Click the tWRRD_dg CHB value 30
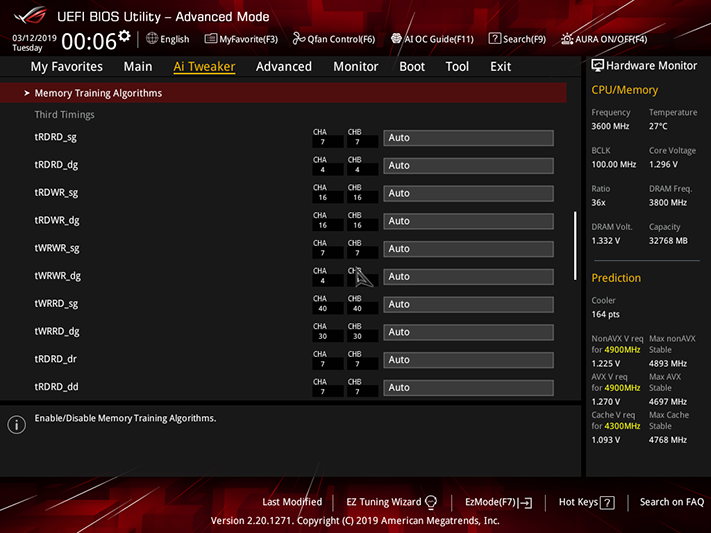The height and width of the screenshot is (533, 711). pyautogui.click(x=357, y=336)
